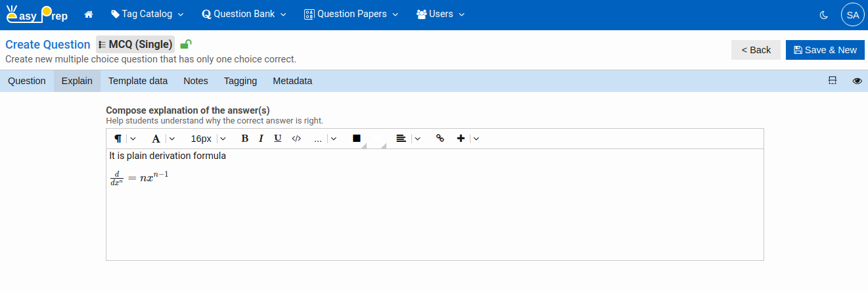This screenshot has width=868, height=293.
Task: Click the paragraph format icon
Action: tap(118, 139)
